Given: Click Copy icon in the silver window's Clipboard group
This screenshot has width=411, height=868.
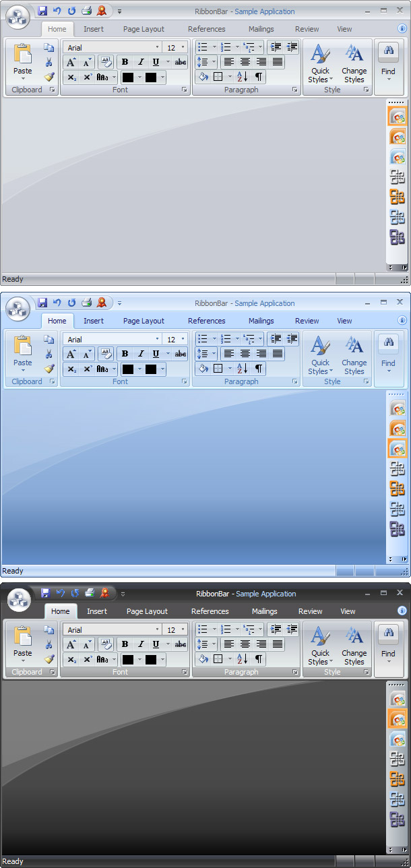Looking at the screenshot, I should [x=49, y=48].
